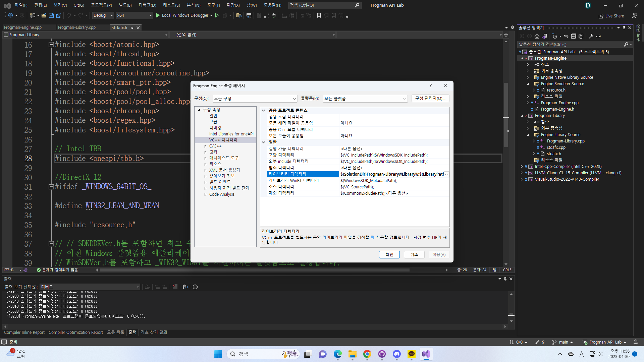Screen dimensions: 644x362
Task: Click the Save All toolbar icon
Action: point(58,15)
